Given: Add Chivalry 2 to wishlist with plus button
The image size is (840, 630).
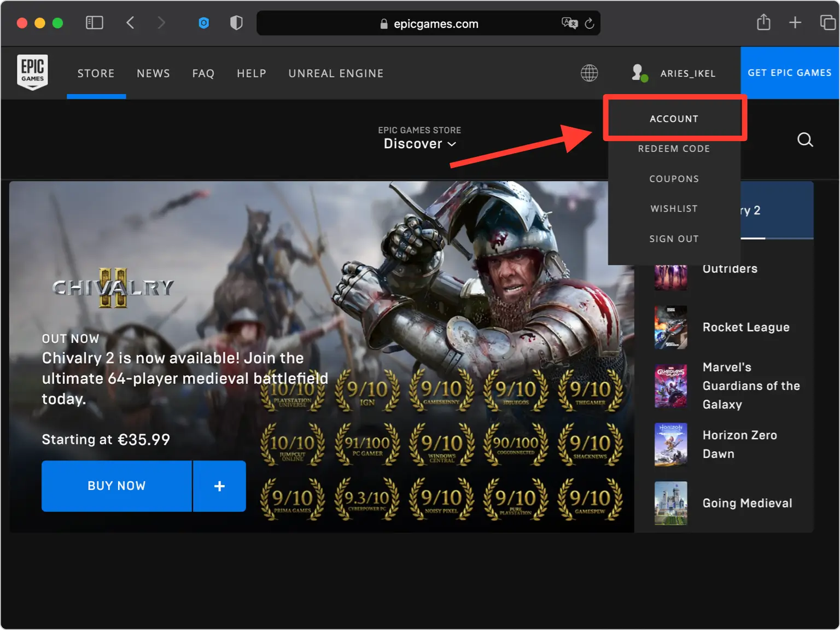Looking at the screenshot, I should [x=219, y=486].
